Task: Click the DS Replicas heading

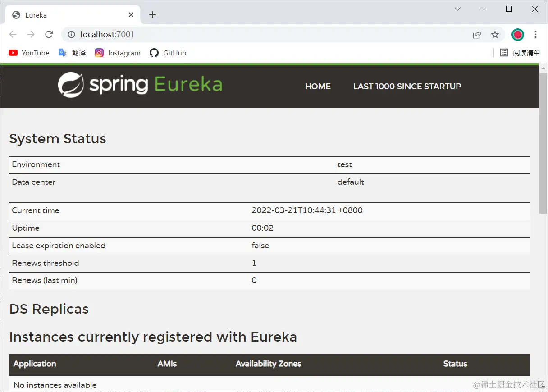Action: coord(49,309)
